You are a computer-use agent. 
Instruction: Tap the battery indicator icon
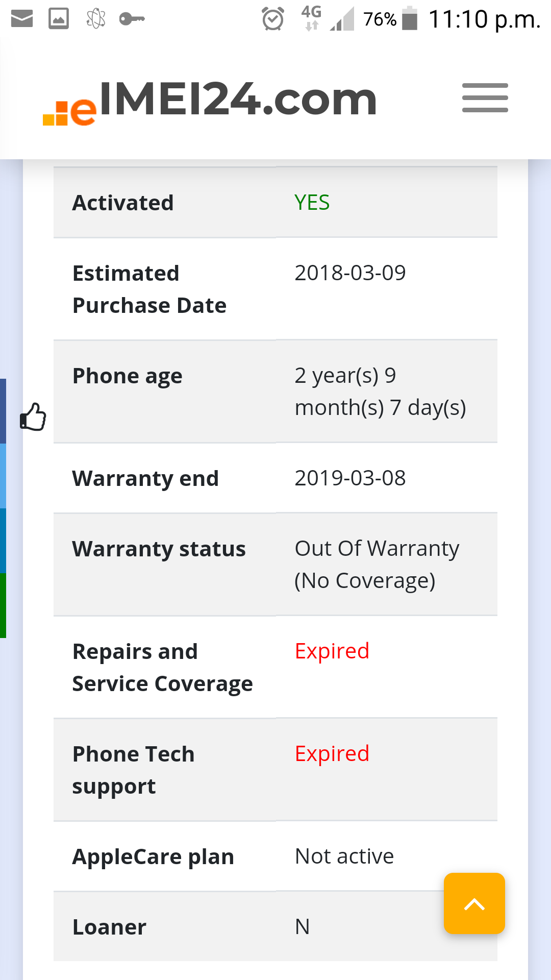[x=410, y=18]
